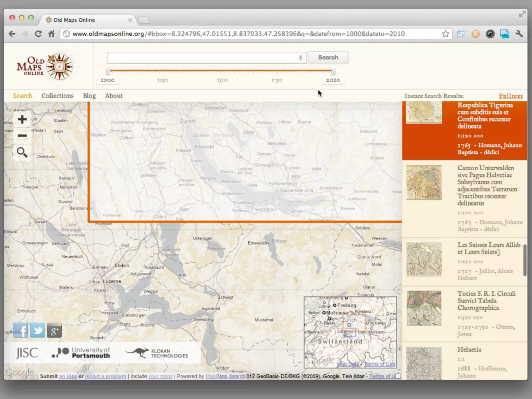Click the microphone icon in search field
The width and height of the screenshot is (532, 399).
point(300,58)
